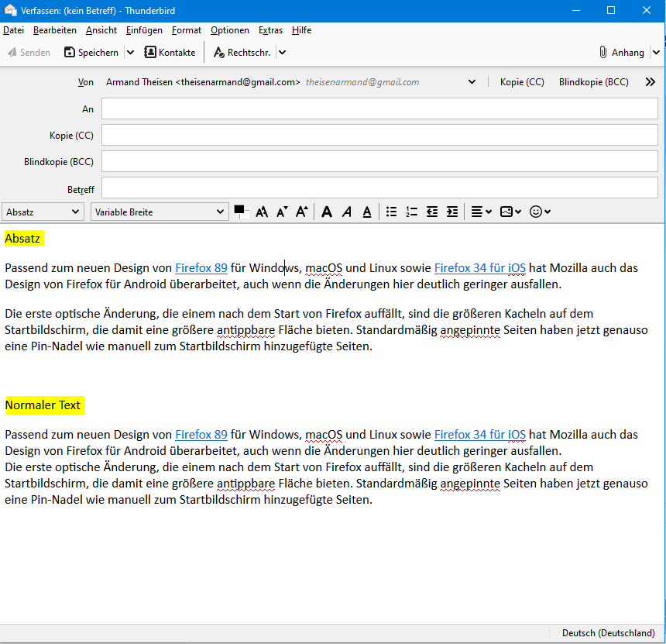This screenshot has width=666, height=644.
Task: Open the Absatz paragraph style dropdown
Action: click(43, 212)
